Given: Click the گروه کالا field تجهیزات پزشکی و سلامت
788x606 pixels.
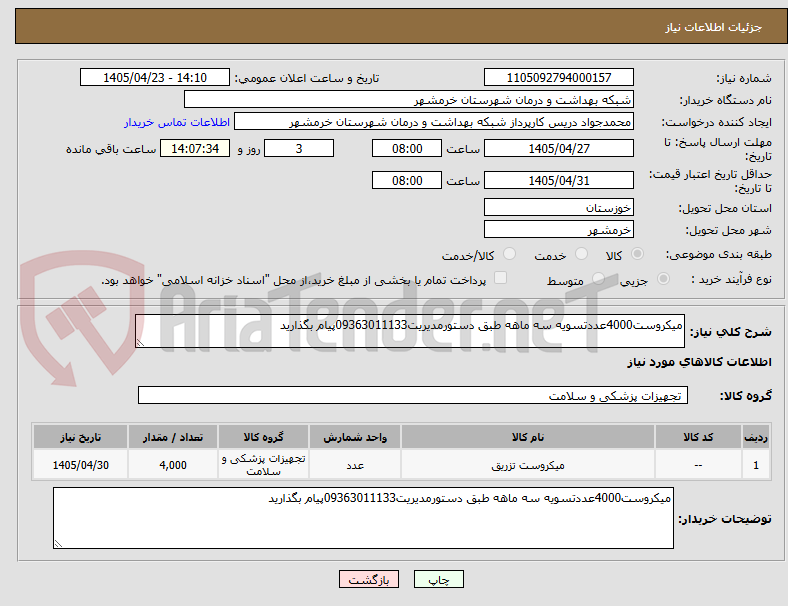Looking at the screenshot, I should [413, 395].
